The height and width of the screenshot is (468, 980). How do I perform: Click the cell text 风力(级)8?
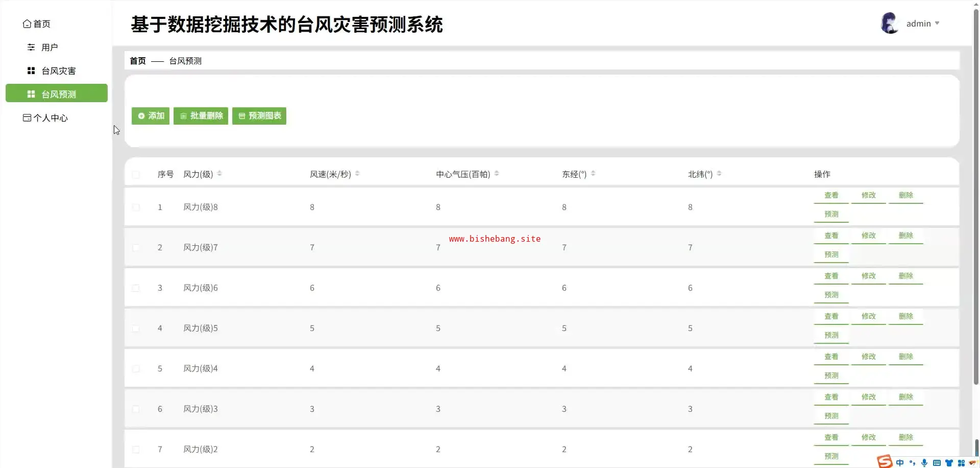(201, 207)
